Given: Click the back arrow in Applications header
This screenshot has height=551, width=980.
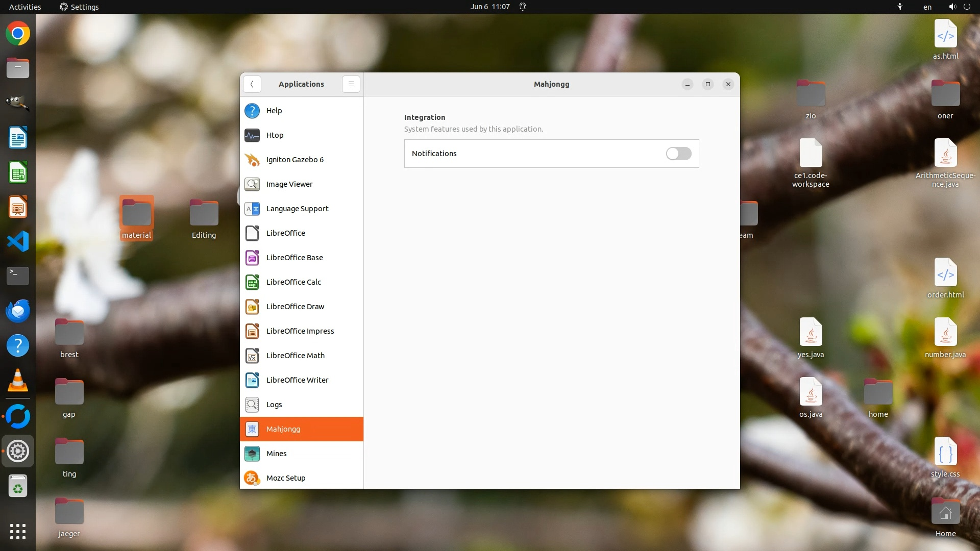Looking at the screenshot, I should click(252, 84).
